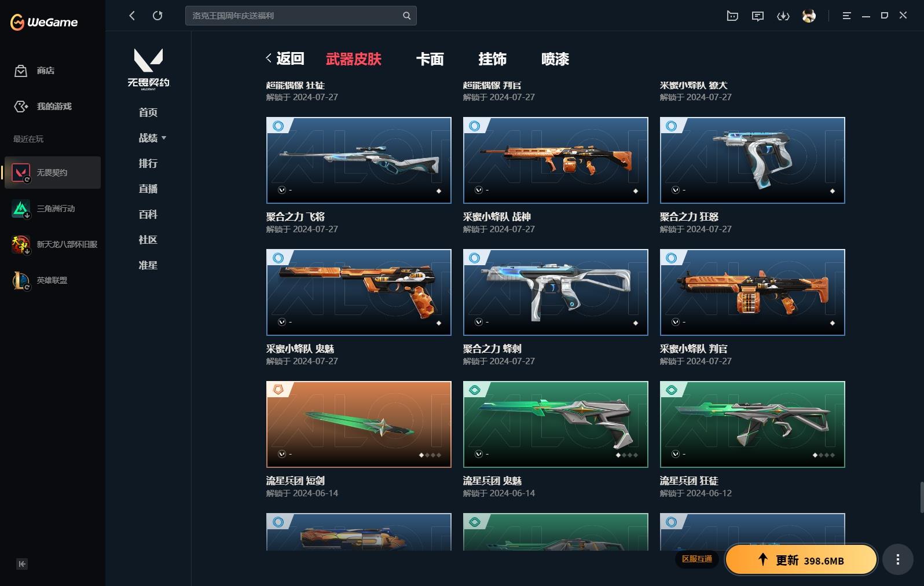The image size is (924, 586).
Task: Switch to the 卡面 tab
Action: [x=430, y=59]
